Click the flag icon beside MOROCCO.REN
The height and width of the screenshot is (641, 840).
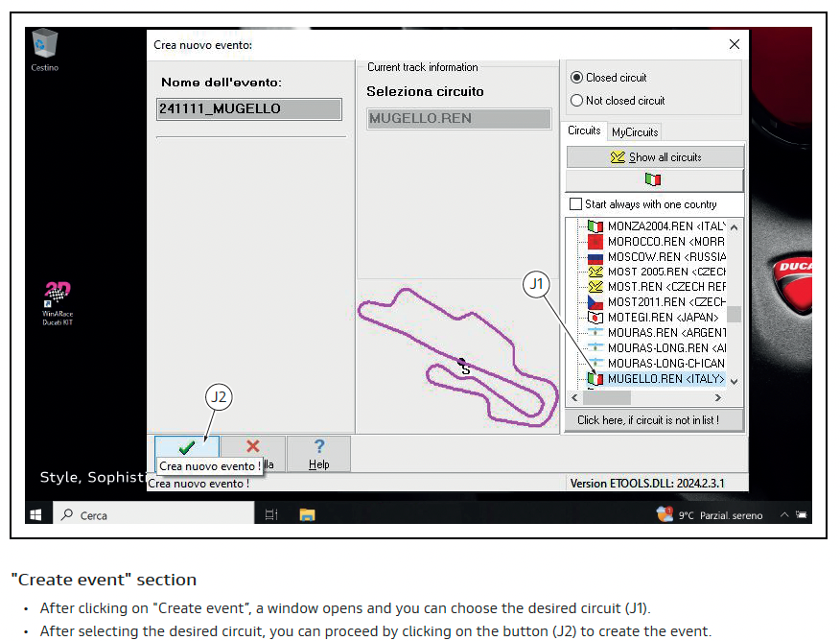(595, 242)
